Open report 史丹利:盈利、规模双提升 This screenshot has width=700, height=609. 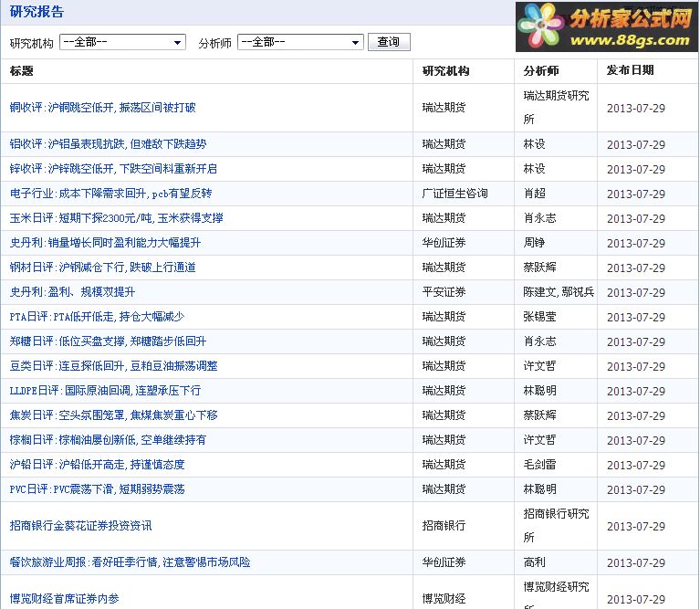pyautogui.click(x=72, y=291)
